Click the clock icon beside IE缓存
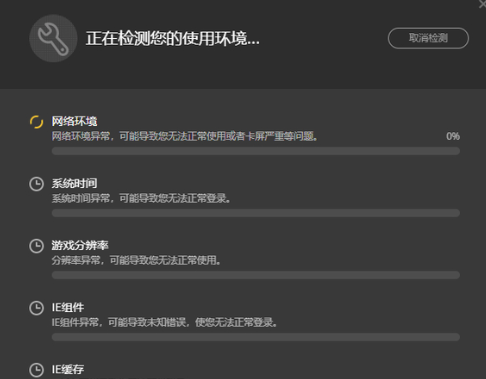This screenshot has height=379, width=486. (36, 370)
